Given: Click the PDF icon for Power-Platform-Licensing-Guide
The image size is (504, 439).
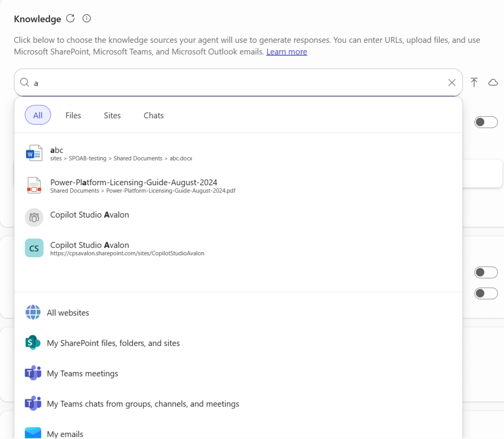Looking at the screenshot, I should click(34, 185).
